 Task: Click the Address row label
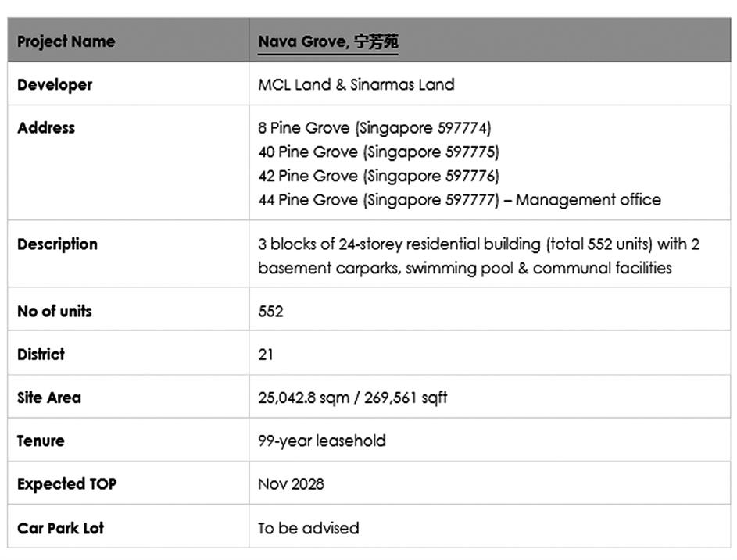click(46, 127)
